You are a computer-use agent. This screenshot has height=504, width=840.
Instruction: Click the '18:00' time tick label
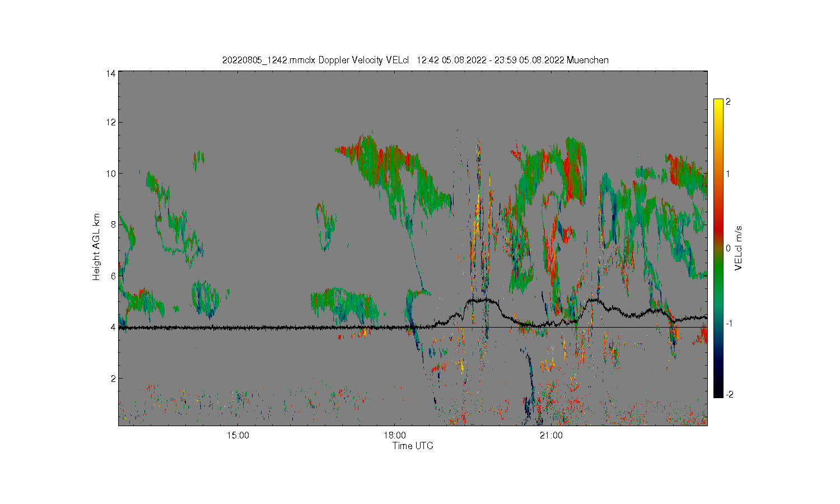(x=395, y=435)
